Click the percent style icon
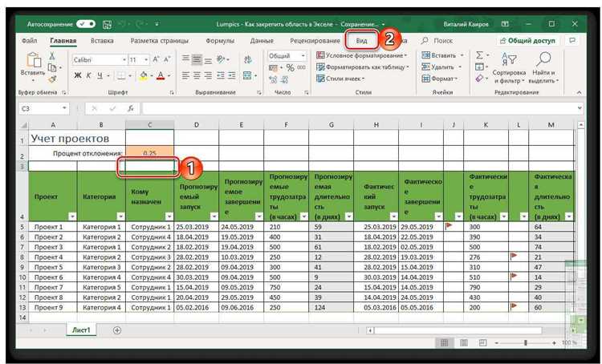The width and height of the screenshot is (602, 364). [x=291, y=68]
